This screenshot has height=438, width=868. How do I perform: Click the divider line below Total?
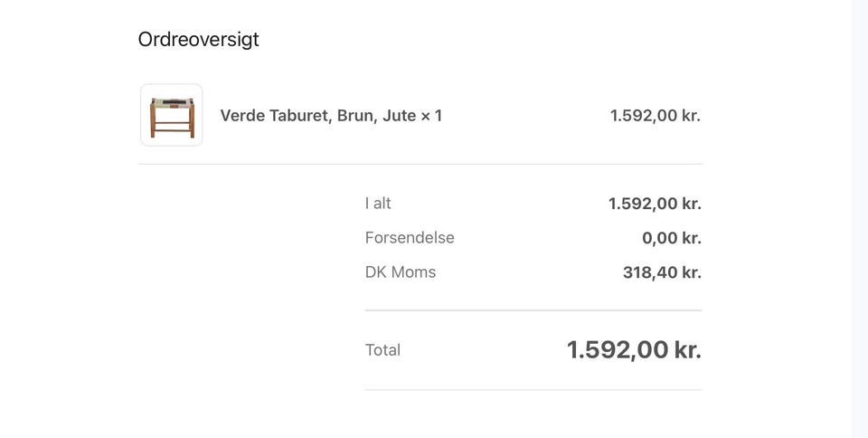pyautogui.click(x=533, y=390)
